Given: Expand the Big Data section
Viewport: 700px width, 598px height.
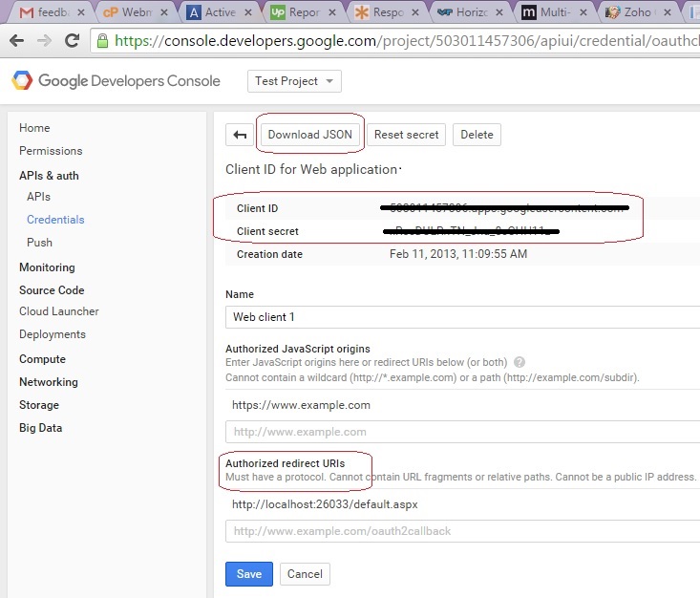Looking at the screenshot, I should [41, 428].
